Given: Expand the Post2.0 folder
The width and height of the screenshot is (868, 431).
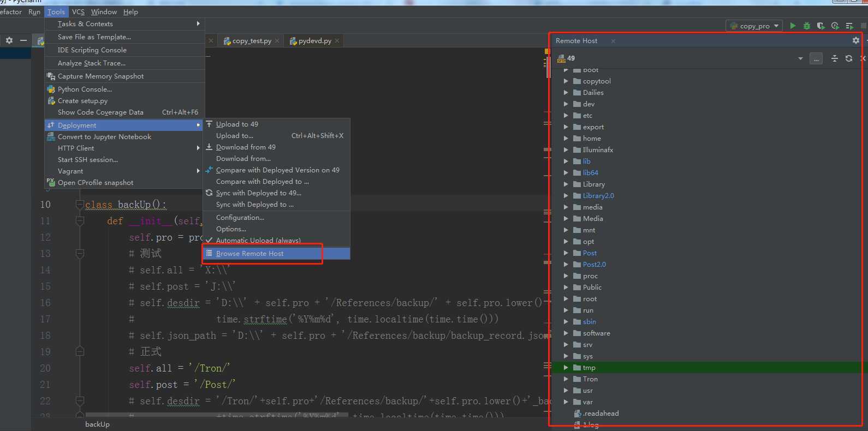Looking at the screenshot, I should [566, 264].
